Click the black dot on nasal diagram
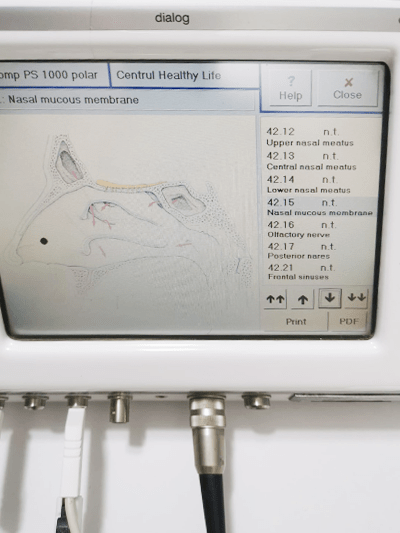 (x=44, y=241)
